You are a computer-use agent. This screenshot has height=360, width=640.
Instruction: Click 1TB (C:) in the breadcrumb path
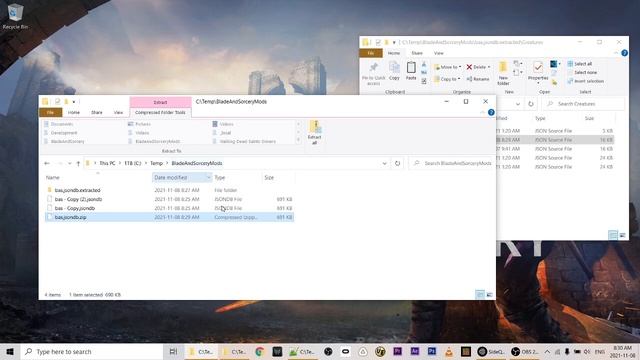click(133, 163)
